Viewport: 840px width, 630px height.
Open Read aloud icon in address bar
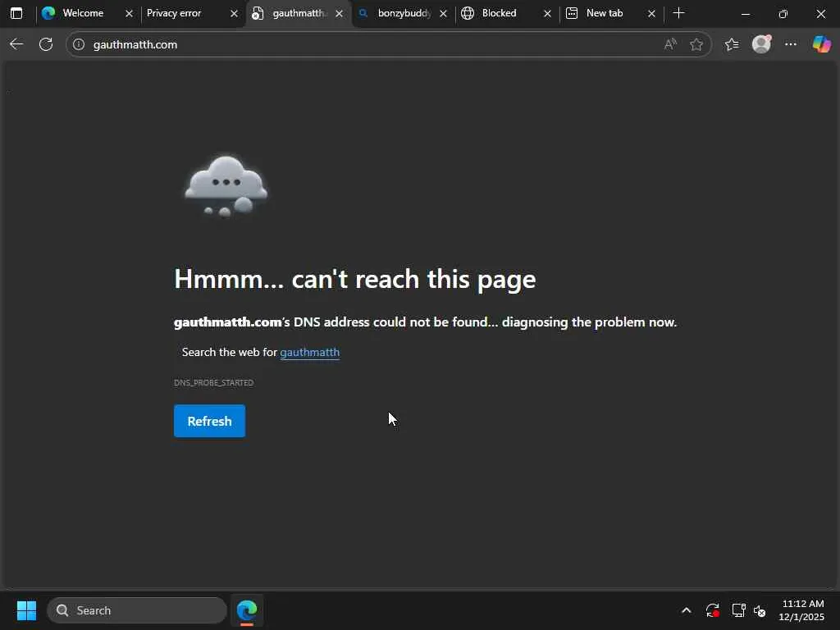point(670,44)
